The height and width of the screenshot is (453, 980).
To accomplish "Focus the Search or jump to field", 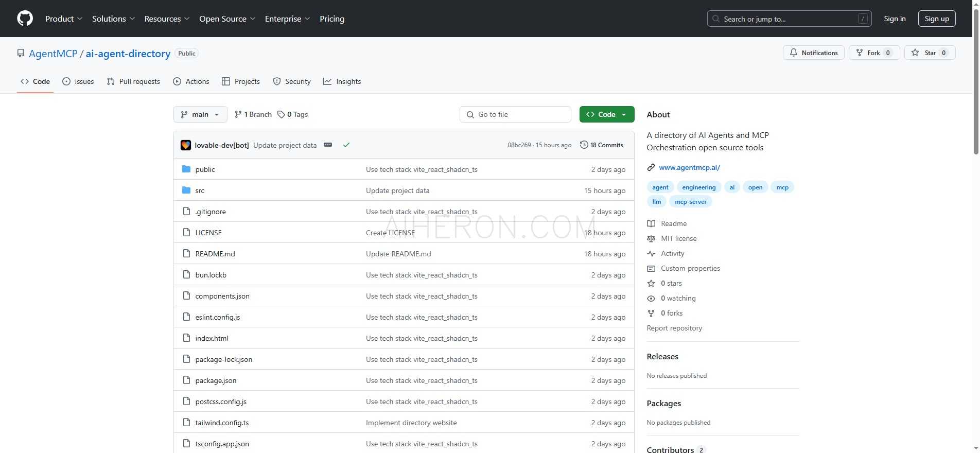I will 789,19.
